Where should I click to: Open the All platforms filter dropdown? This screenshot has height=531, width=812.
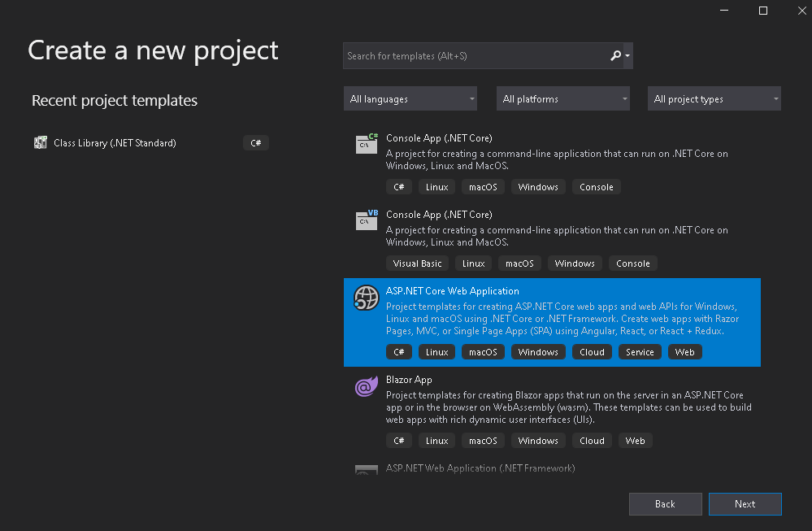click(563, 99)
